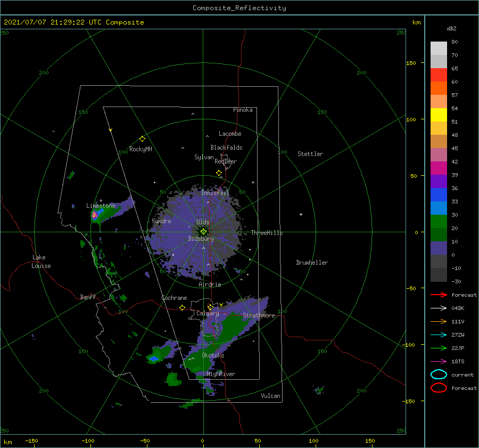Click the RockyMH label
The image size is (479, 448).
pyautogui.click(x=141, y=149)
